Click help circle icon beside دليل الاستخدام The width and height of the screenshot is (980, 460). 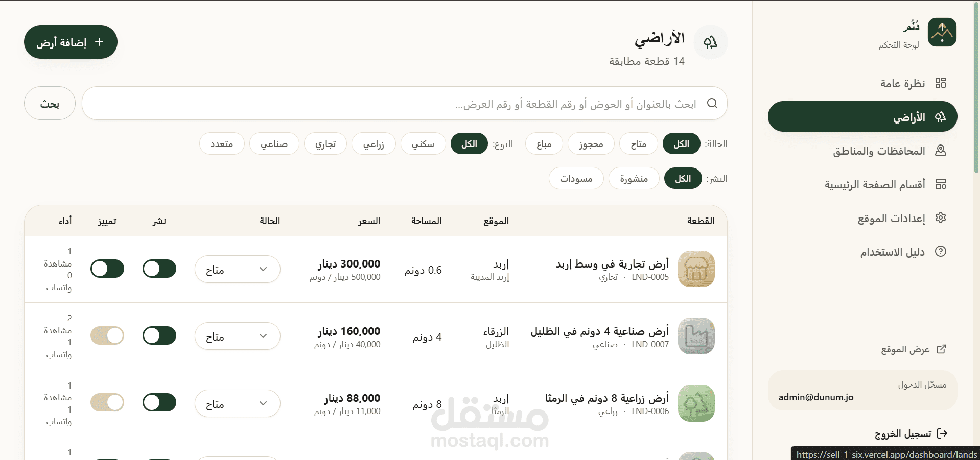click(940, 251)
